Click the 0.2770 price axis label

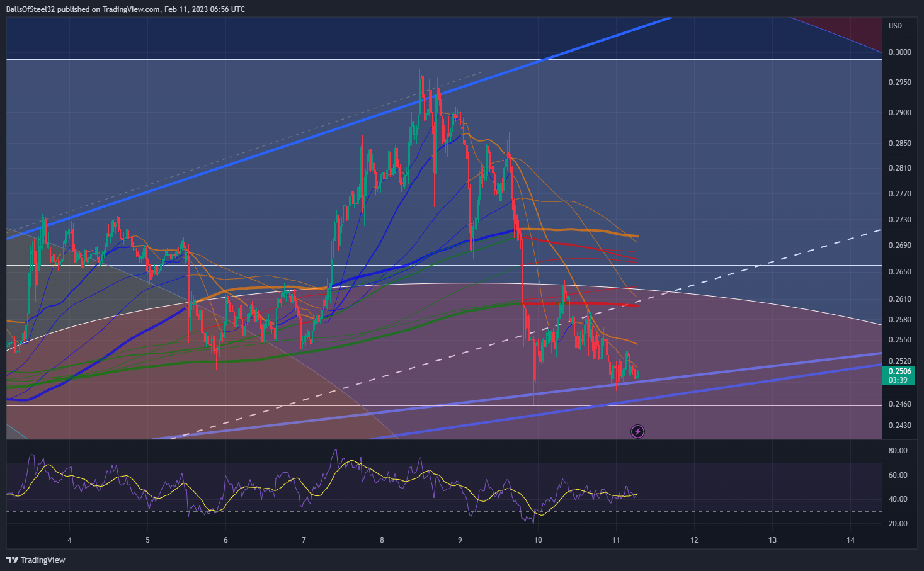(x=899, y=194)
